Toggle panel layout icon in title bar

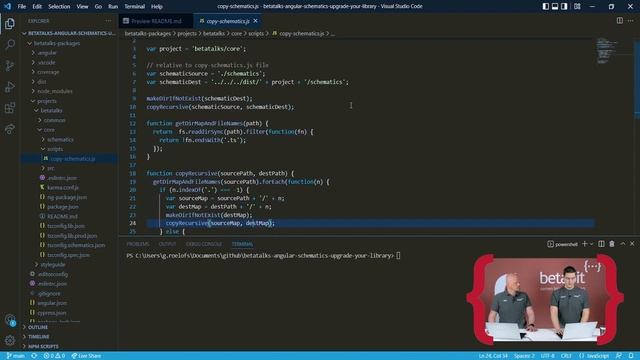click(x=555, y=7)
